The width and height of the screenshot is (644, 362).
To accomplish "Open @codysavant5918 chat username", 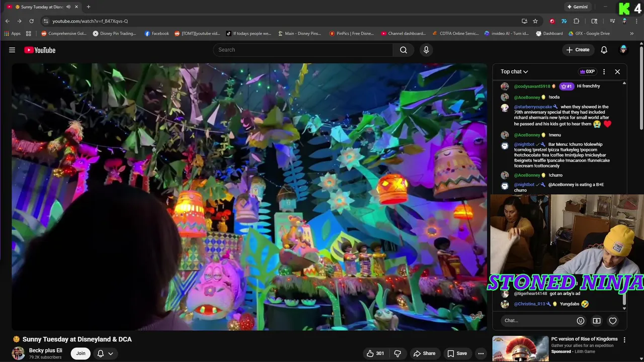I will pyautogui.click(x=532, y=86).
